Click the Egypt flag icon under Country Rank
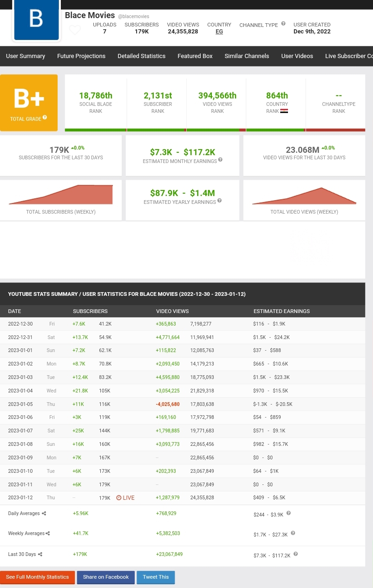Viewport: 373px width, 588px height. [284, 111]
